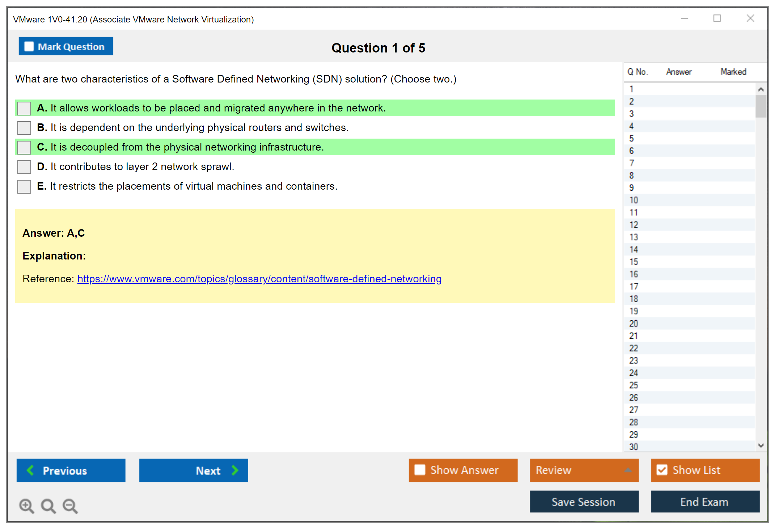Click the list's scroll-down arrow
This screenshot has width=778, height=532.
tap(761, 446)
